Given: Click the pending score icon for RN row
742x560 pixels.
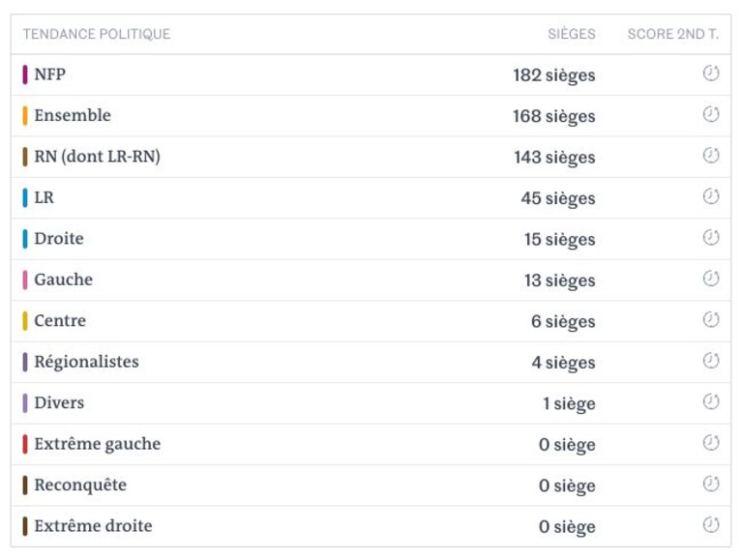Looking at the screenshot, I should pos(711,155).
